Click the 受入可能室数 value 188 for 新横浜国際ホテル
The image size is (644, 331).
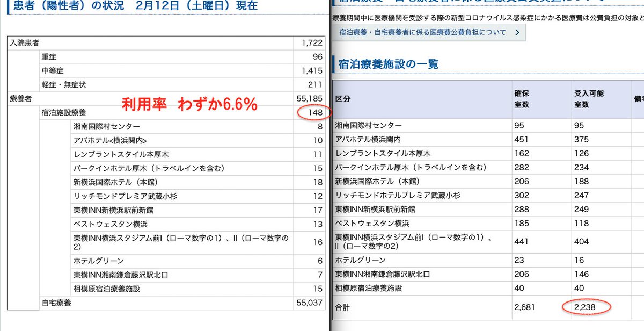[x=581, y=181]
